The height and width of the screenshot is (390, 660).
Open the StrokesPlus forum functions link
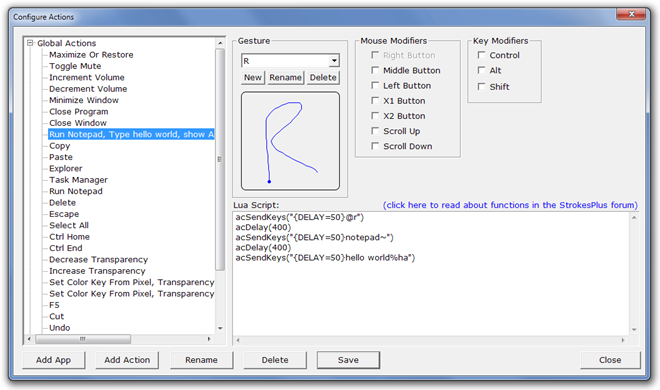click(510, 205)
